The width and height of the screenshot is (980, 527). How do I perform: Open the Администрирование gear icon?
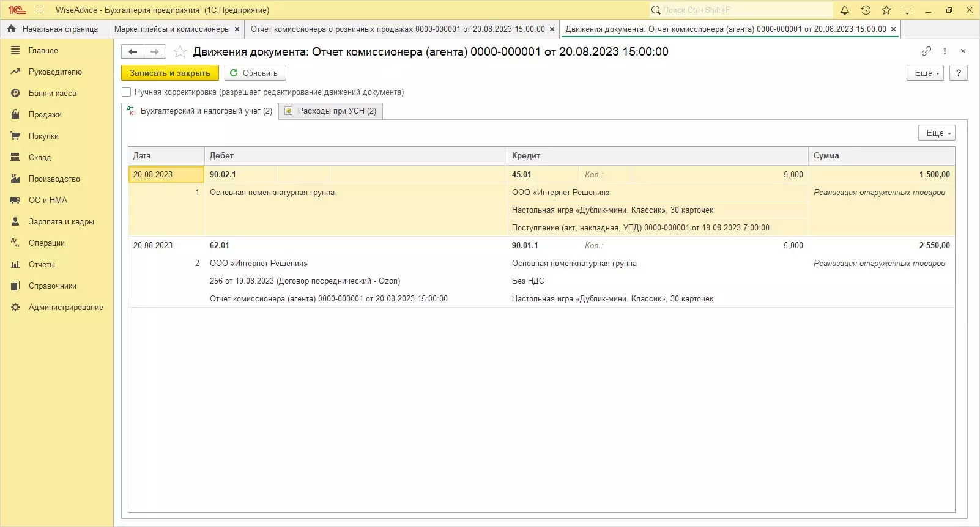[x=15, y=308]
